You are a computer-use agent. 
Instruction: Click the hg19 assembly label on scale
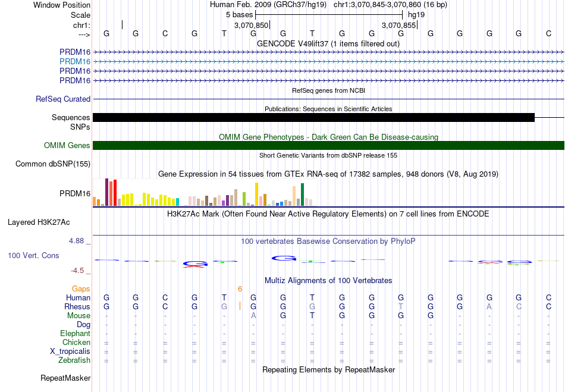click(x=416, y=15)
